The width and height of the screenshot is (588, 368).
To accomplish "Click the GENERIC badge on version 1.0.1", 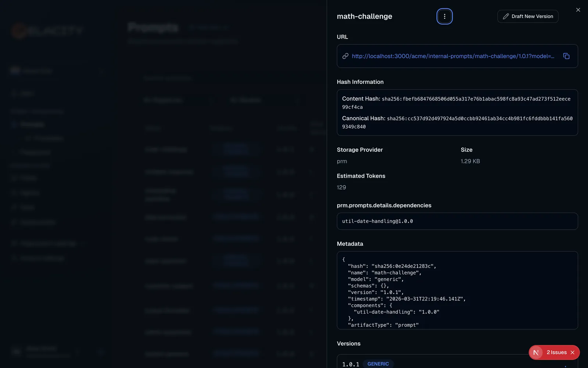I will [378, 364].
